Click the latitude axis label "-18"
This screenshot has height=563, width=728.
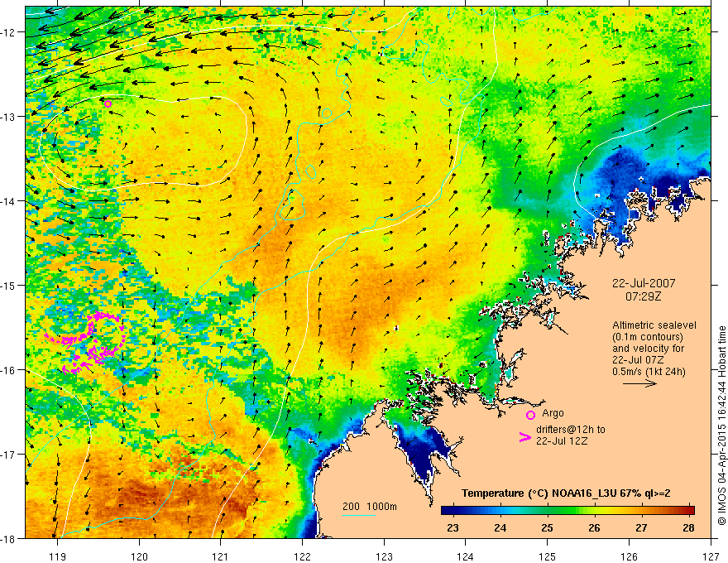tap(9, 538)
